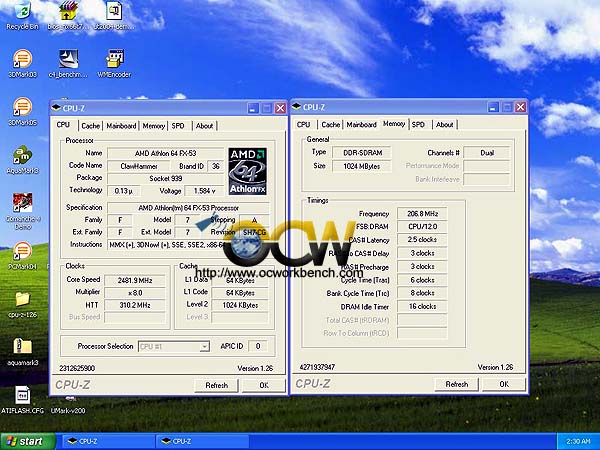
Task: Activate first CPU-Z taskbar button
Action: 108,441
